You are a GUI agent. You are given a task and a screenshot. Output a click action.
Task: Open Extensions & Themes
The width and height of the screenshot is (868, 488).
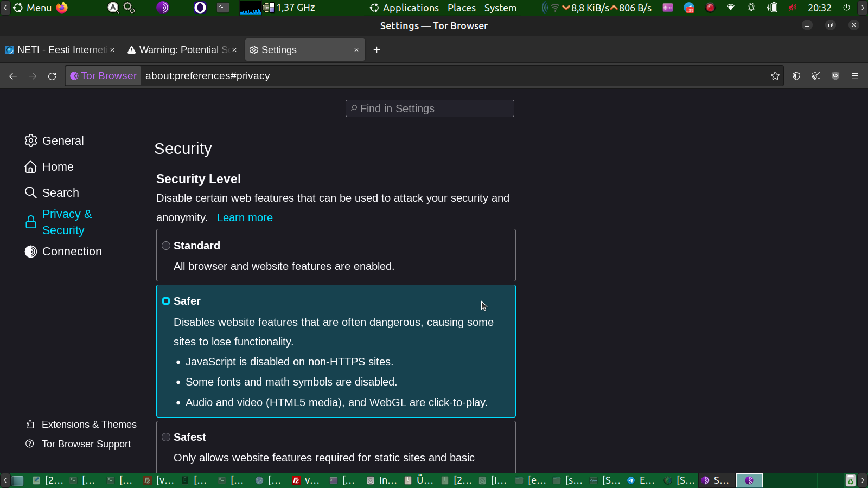point(81,425)
